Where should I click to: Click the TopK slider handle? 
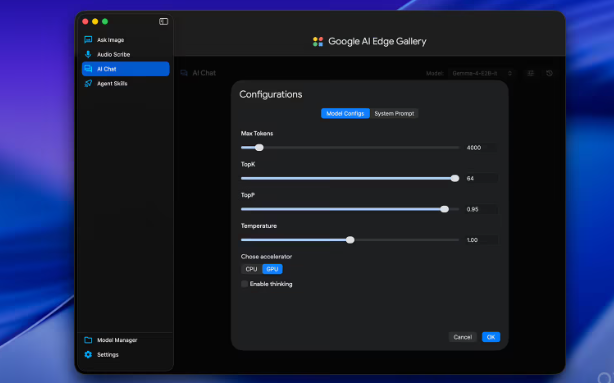coord(455,178)
